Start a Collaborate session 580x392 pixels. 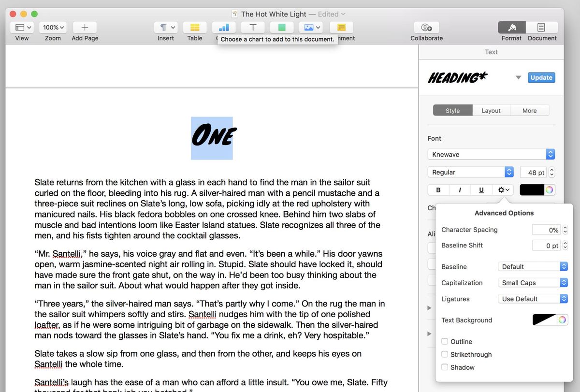pyautogui.click(x=426, y=27)
